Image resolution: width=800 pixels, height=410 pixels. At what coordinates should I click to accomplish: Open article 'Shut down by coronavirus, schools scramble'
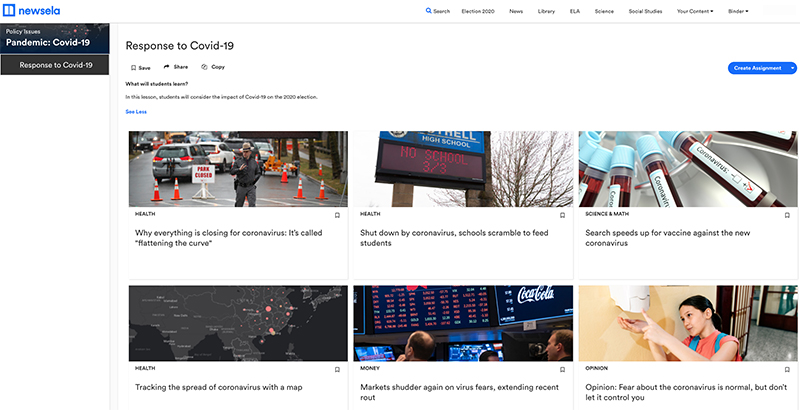point(454,238)
